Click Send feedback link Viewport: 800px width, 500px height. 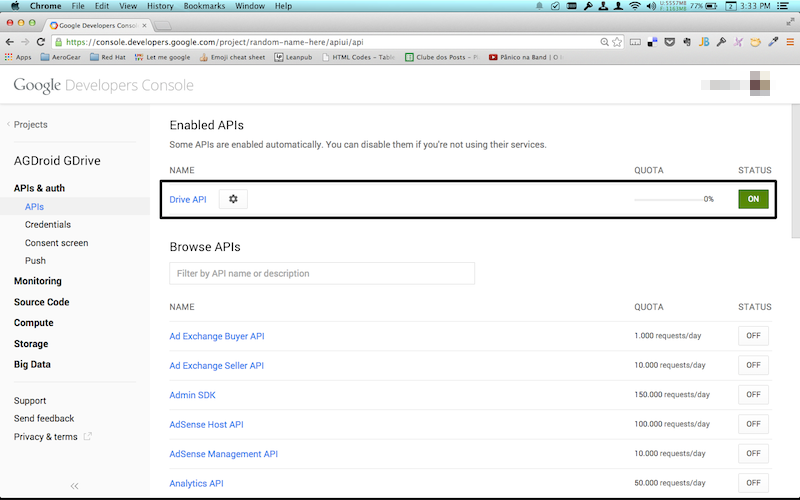44,418
